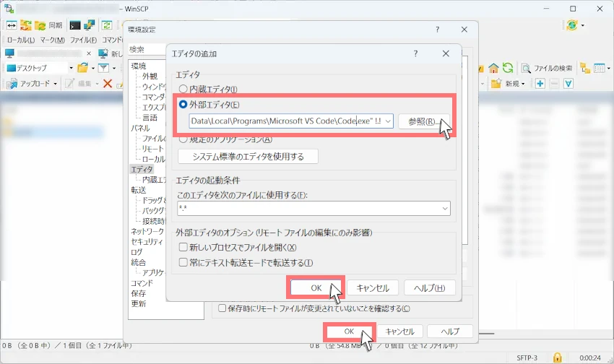Select パネル in the preferences tree
Viewport: 614px width, 364px height.
(x=140, y=128)
